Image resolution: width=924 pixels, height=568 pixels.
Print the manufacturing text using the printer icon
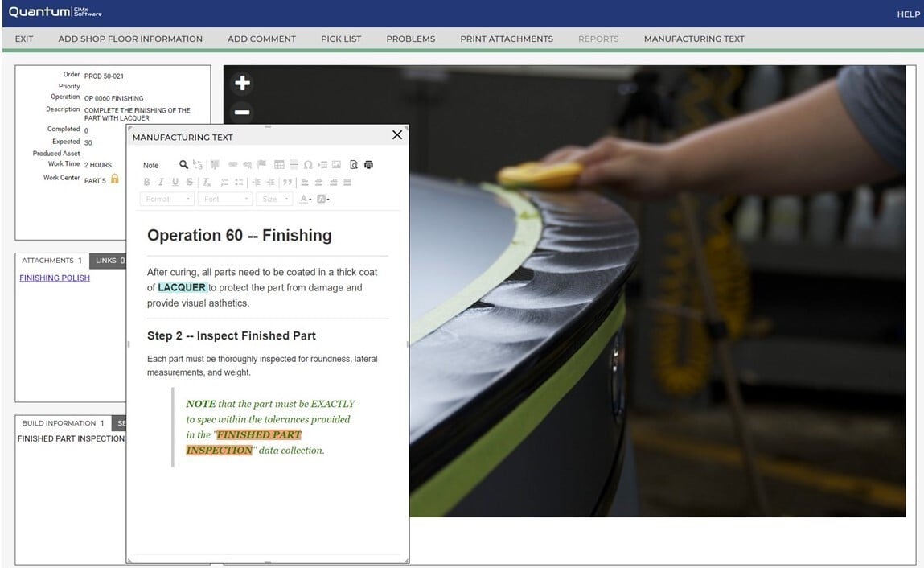(x=368, y=164)
